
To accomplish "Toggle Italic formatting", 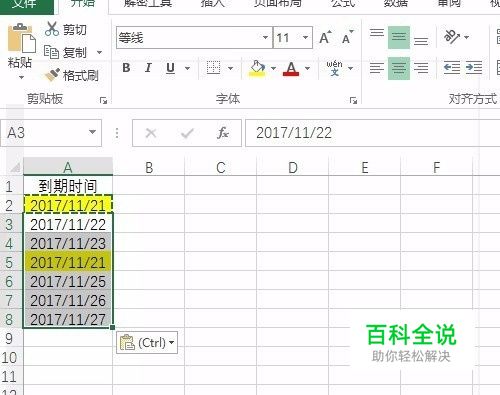I will pyautogui.click(x=148, y=68).
